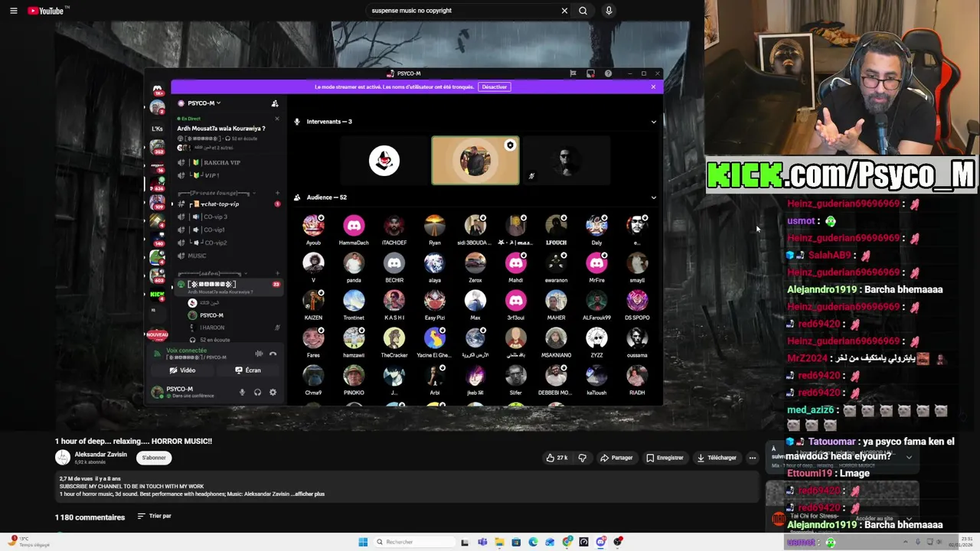Open the Discord inbox icon in title bar

pos(590,73)
